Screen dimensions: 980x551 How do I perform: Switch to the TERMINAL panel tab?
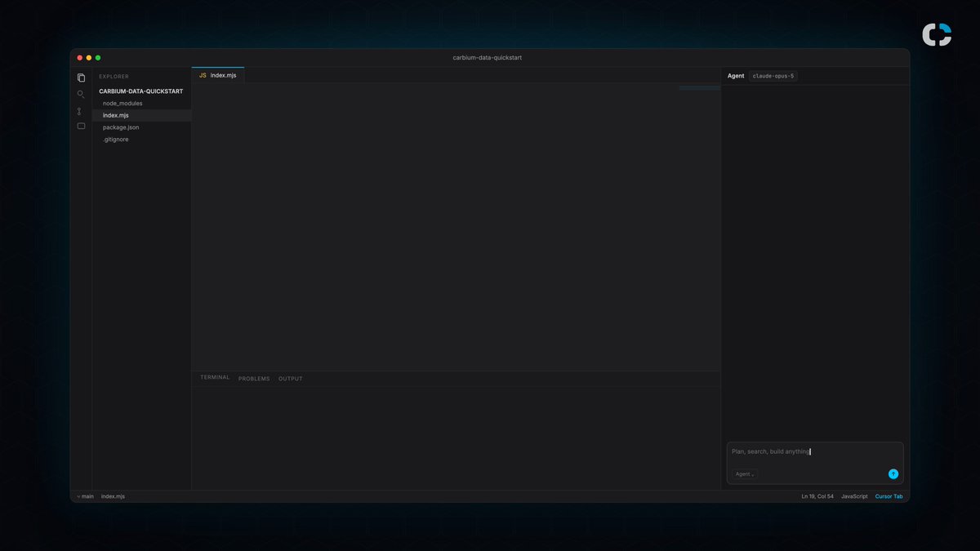click(215, 378)
